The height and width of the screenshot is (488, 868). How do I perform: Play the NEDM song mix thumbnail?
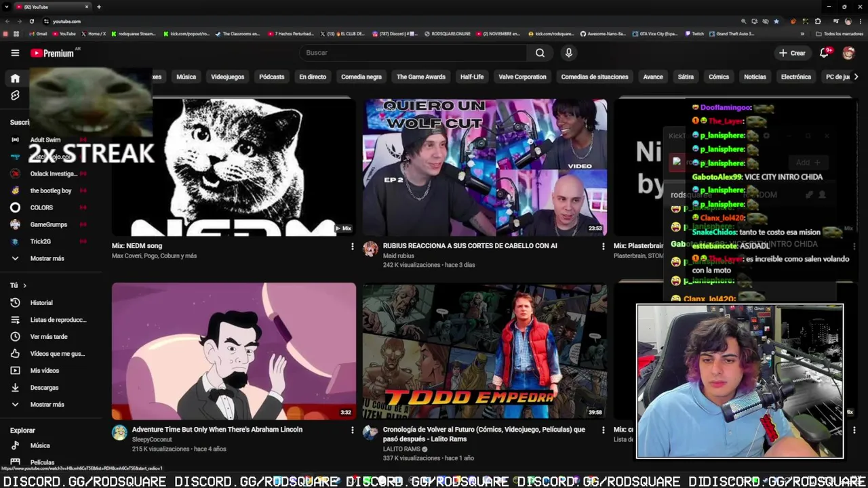[234, 167]
